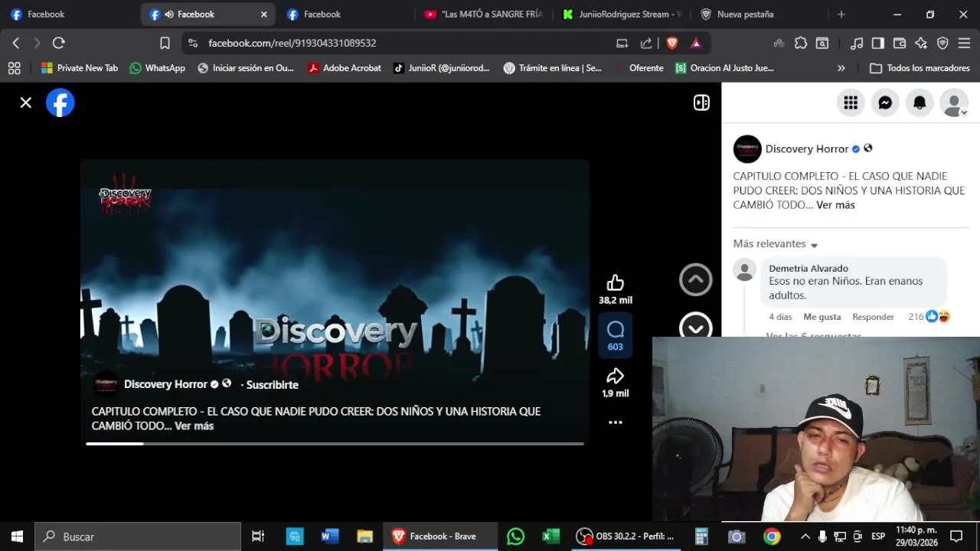Viewport: 980px width, 551px height.
Task: Open Windows Start menu
Action: tap(17, 536)
